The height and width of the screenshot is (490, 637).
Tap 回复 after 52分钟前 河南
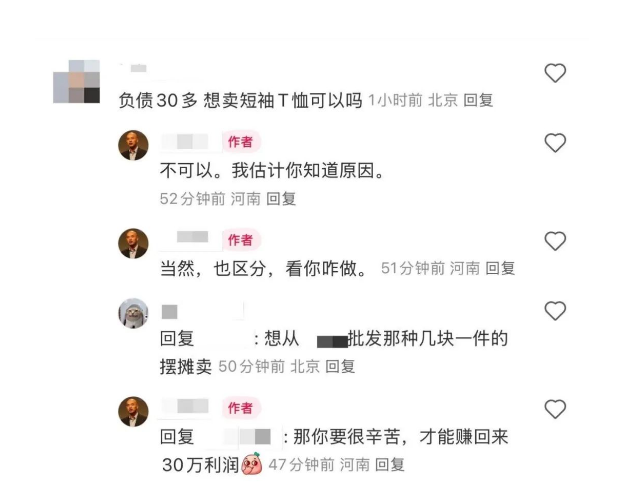[x=281, y=199]
